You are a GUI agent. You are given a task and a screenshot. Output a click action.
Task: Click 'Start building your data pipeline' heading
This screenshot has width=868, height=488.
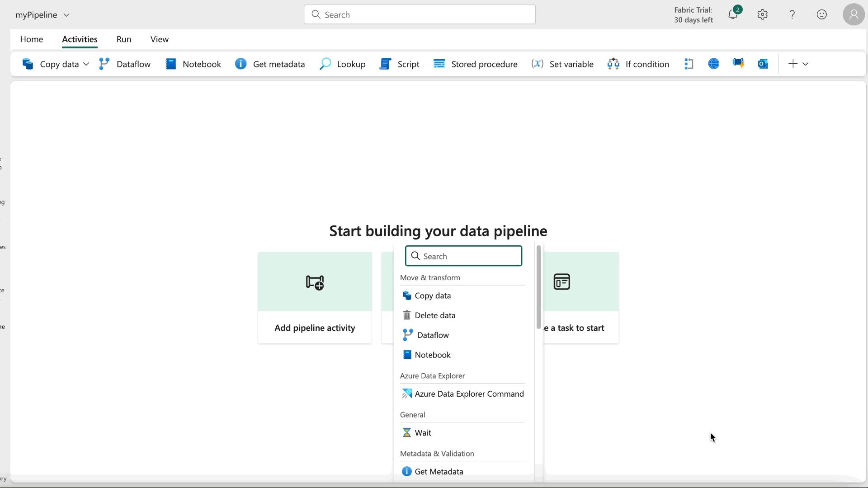pos(438,231)
